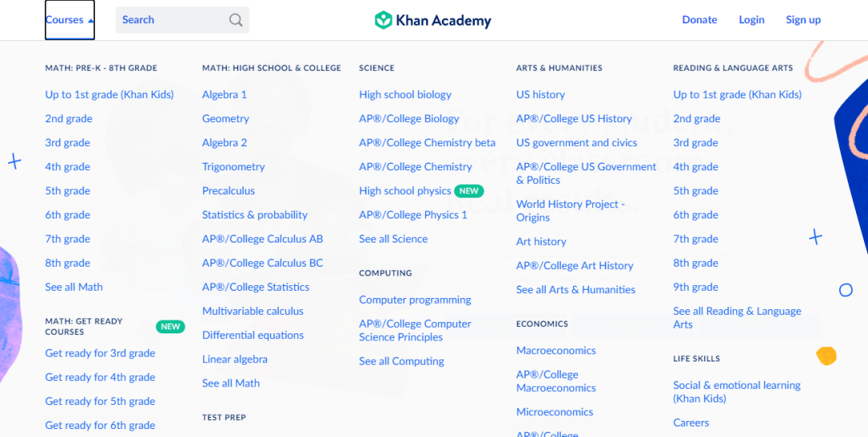Click See all Arts & Humanities
The height and width of the screenshot is (437, 868).
[575, 290]
